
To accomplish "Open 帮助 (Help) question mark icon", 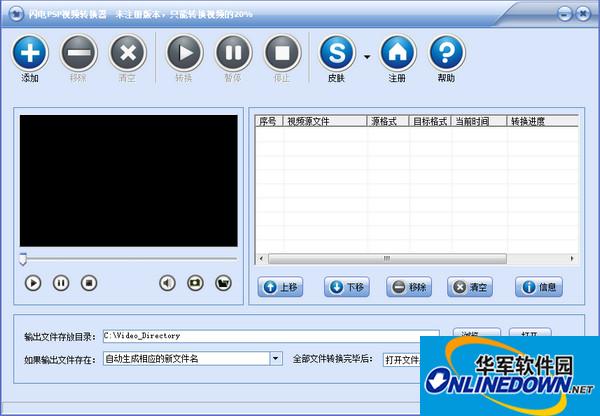I will pyautogui.click(x=447, y=52).
